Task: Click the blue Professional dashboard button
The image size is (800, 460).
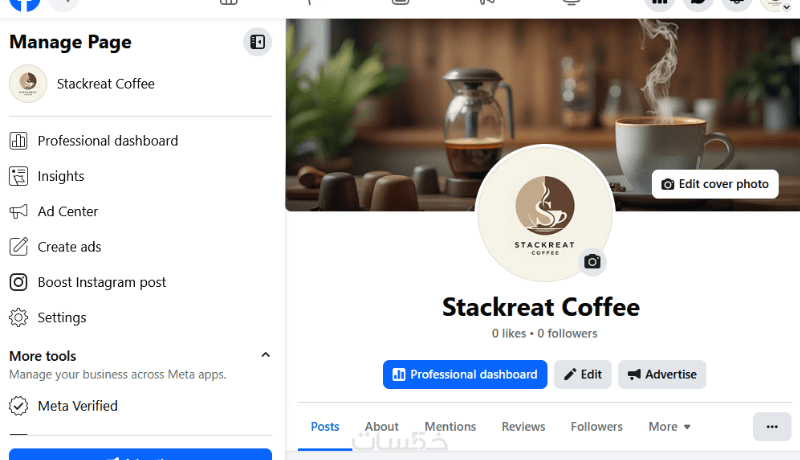Action: 465,374
